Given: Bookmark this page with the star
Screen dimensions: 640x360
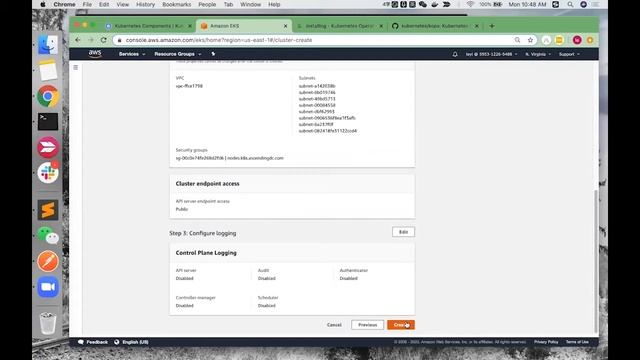Looking at the screenshot, I should 530,40.
